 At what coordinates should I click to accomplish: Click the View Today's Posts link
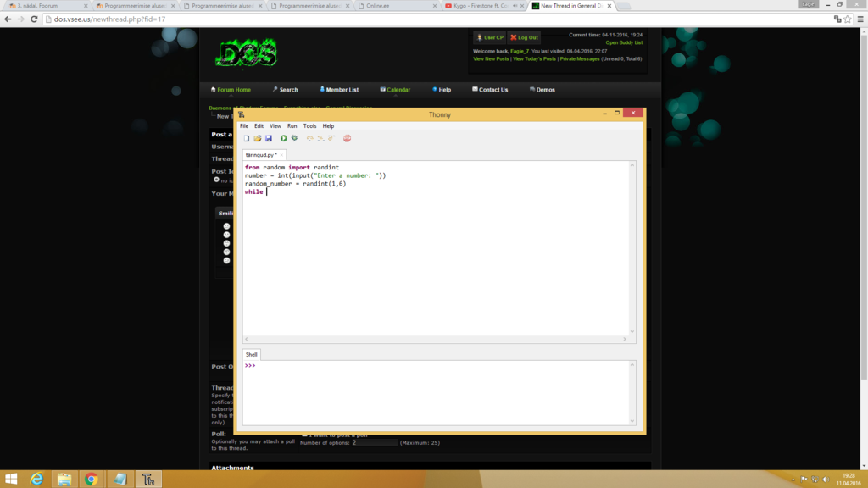tap(534, 58)
